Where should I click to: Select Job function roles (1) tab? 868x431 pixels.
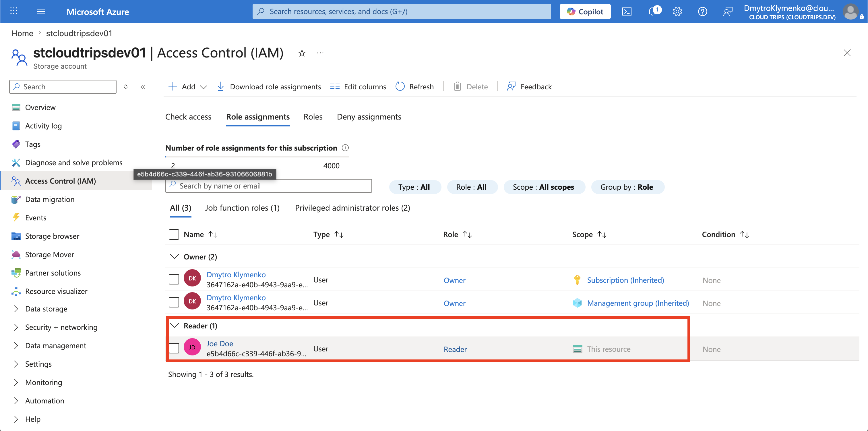pos(242,208)
